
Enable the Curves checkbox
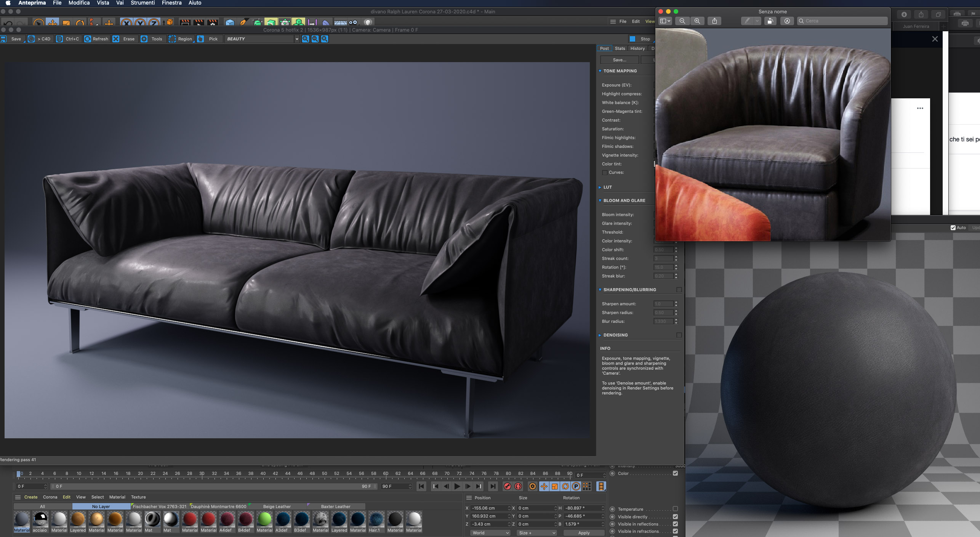click(x=605, y=173)
